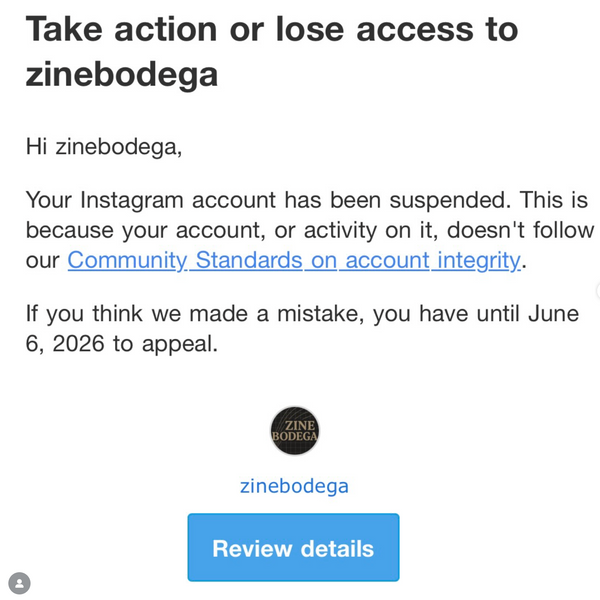Click the "If you think we made a mistake" text

click(x=200, y=313)
